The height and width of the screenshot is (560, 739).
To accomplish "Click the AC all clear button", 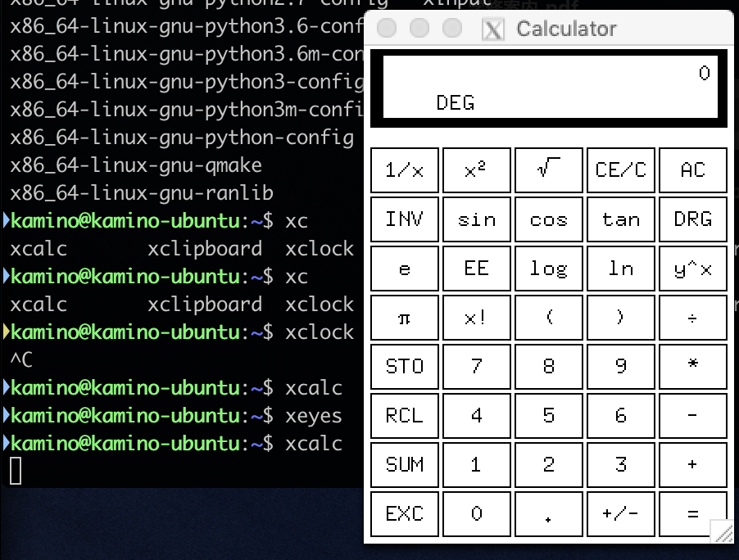I will pyautogui.click(x=693, y=170).
